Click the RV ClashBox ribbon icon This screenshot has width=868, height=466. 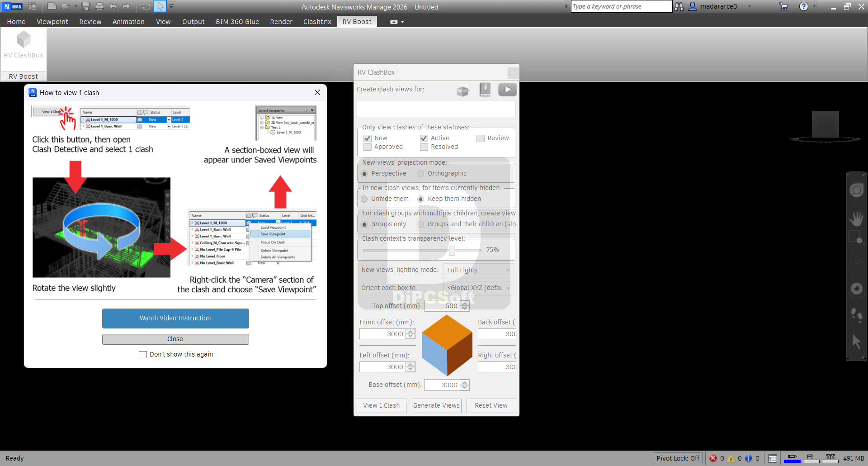click(24, 45)
